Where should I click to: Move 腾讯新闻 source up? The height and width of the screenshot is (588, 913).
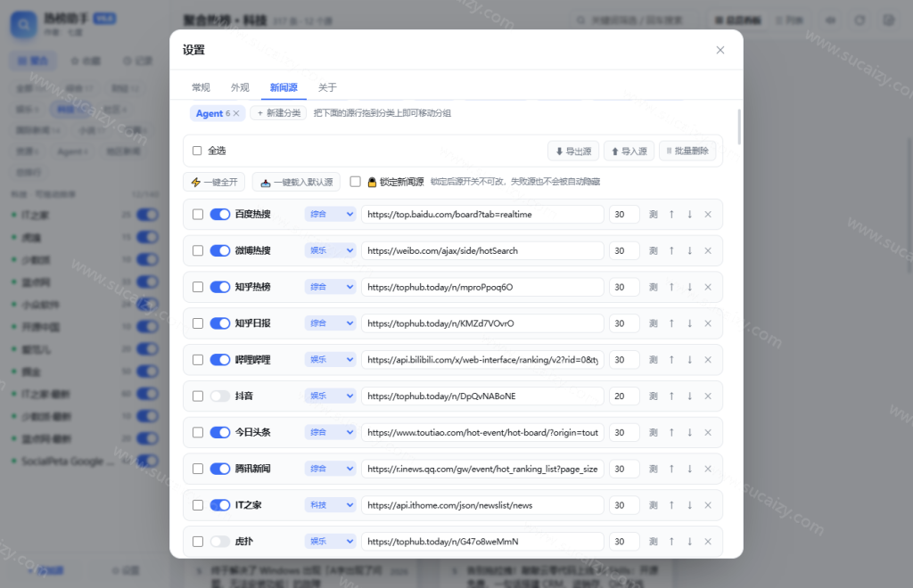coord(671,469)
